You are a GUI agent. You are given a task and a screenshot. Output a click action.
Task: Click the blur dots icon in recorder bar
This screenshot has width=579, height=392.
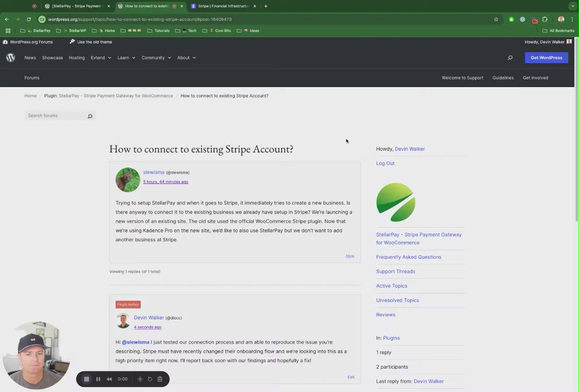pyautogui.click(x=140, y=379)
